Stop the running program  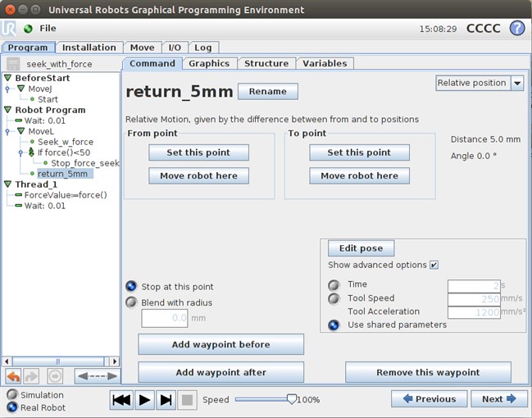[x=187, y=400]
